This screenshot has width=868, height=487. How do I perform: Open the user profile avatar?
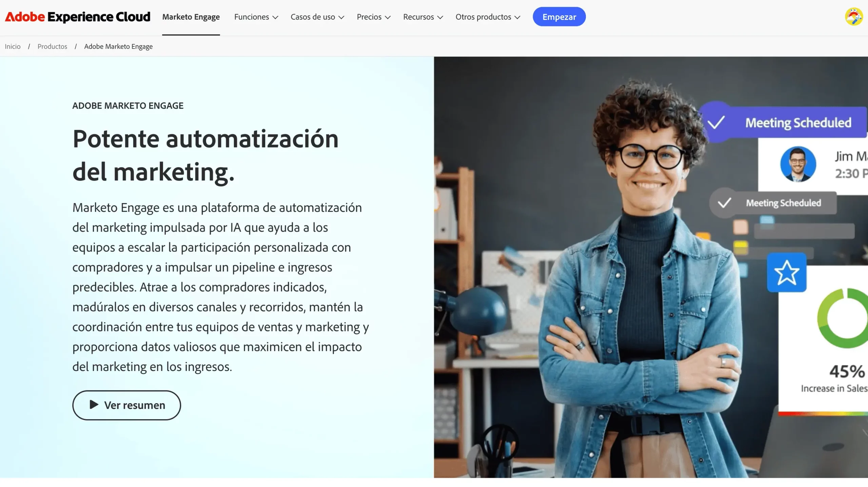coord(854,17)
